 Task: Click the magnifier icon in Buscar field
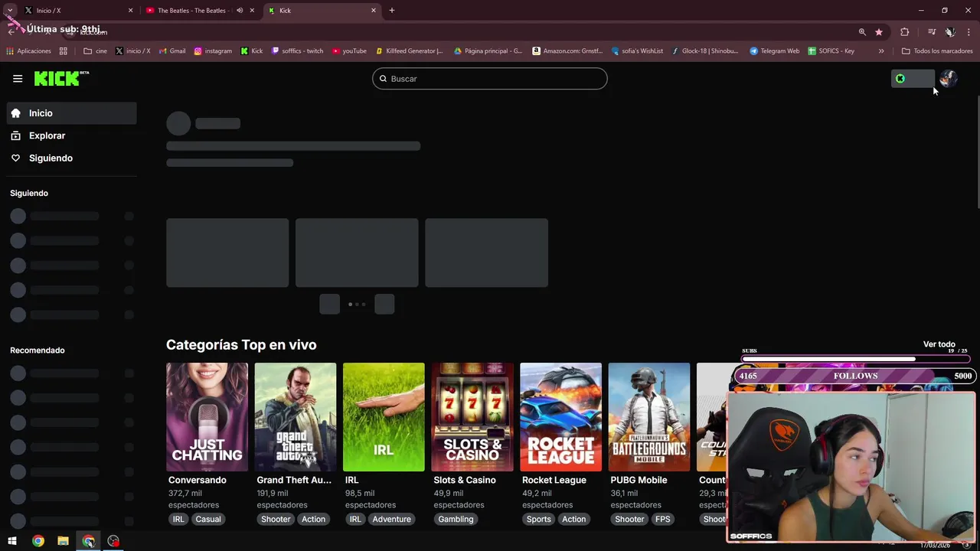(x=383, y=79)
